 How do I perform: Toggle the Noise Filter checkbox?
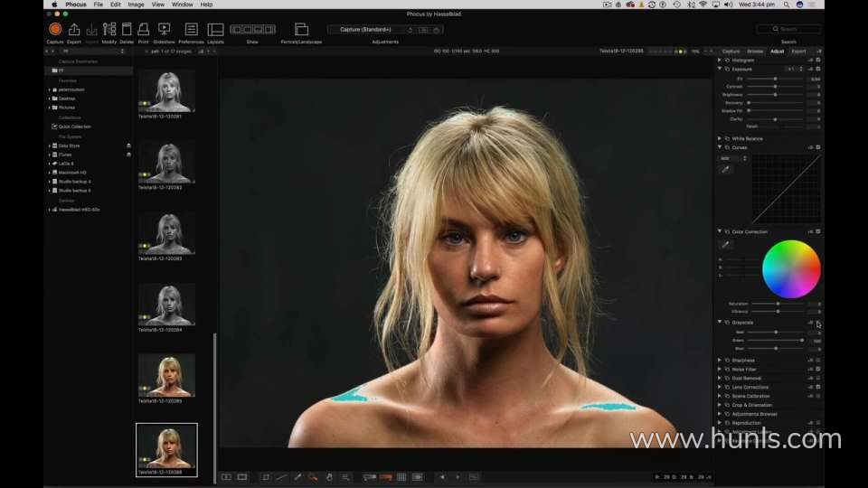tap(818, 369)
